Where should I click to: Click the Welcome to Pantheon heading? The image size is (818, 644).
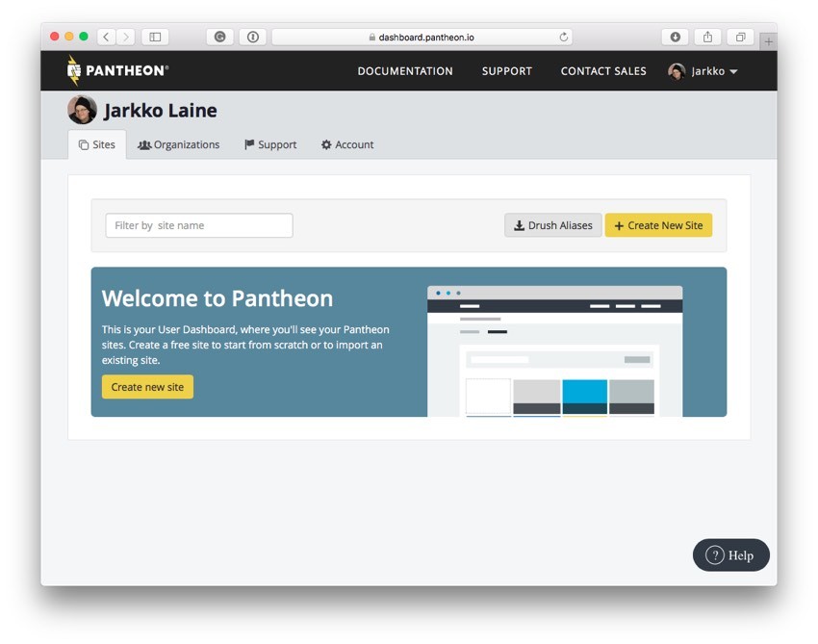tap(217, 298)
